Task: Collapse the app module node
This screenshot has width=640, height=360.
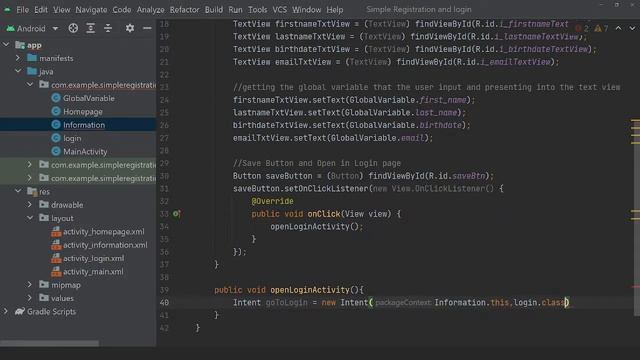Action: point(6,44)
